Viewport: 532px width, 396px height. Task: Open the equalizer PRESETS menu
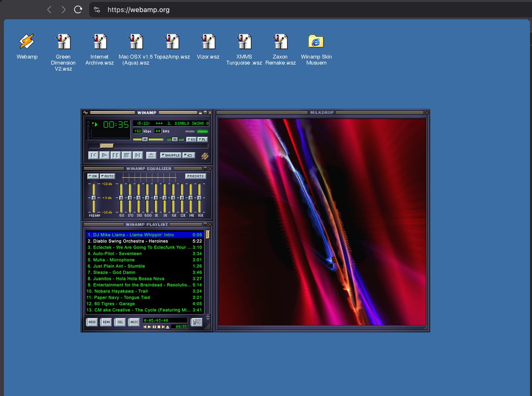196,176
